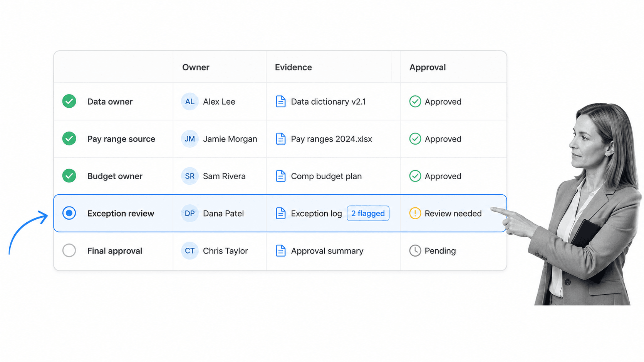Click the CT avatar for Chris Taylor
Image resolution: width=644 pixels, height=362 pixels.
(x=190, y=251)
